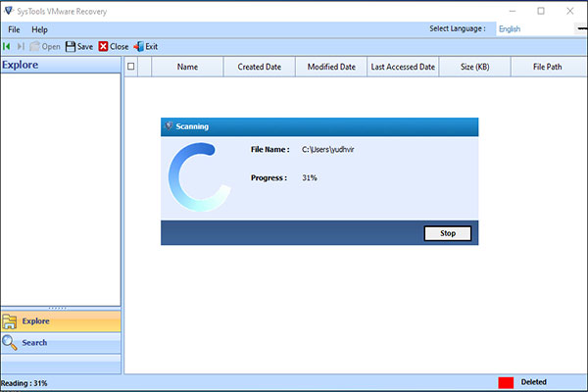This screenshot has height=392, width=588.
Task: Click the green previous navigation arrow
Action: pos(7,46)
